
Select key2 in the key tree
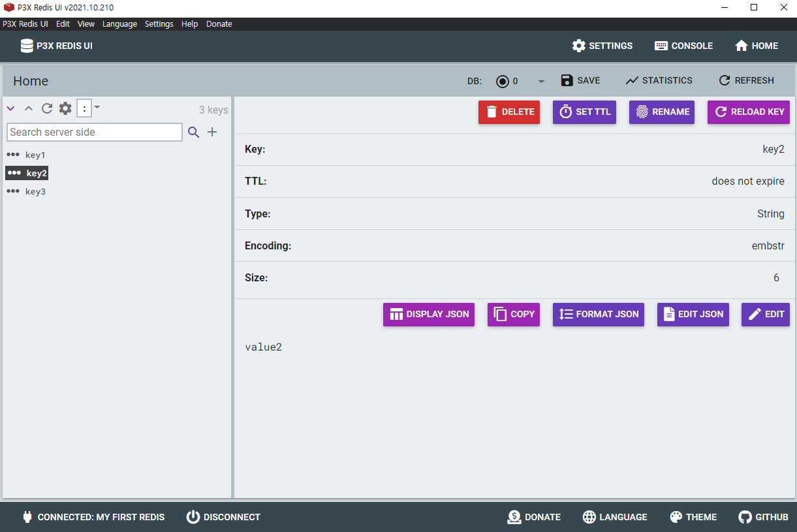(37, 173)
